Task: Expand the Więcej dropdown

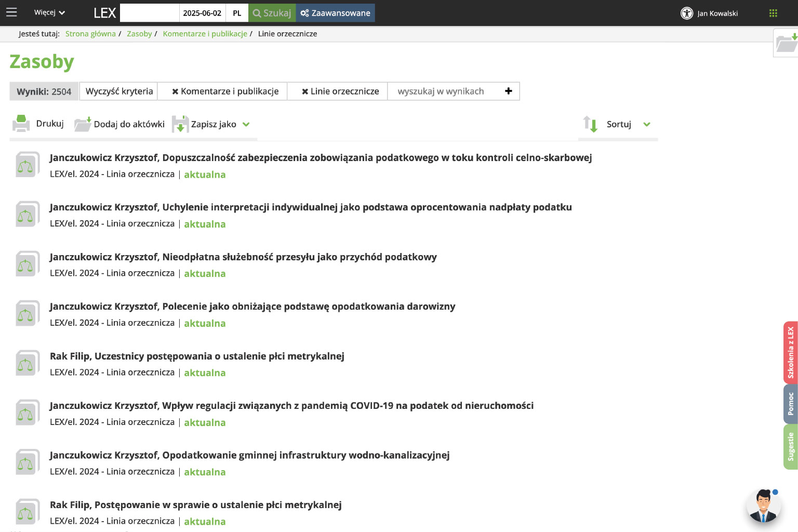Action: (49, 12)
